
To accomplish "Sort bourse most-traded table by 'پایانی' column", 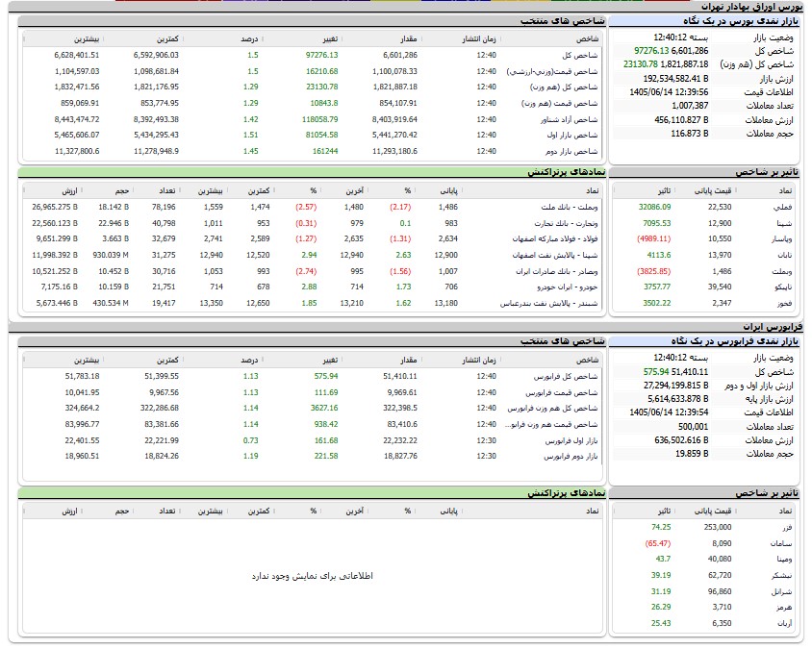I will pos(448,191).
